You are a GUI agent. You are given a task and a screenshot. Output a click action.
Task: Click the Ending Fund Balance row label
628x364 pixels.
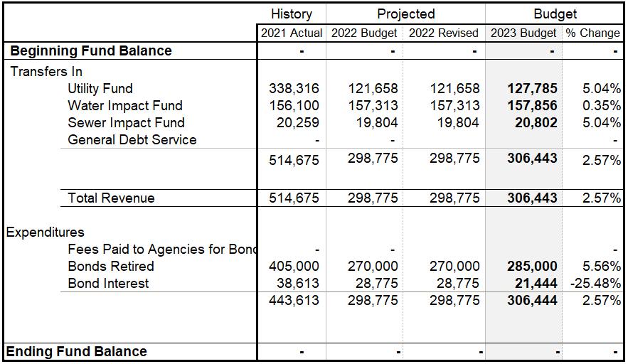coord(76,352)
